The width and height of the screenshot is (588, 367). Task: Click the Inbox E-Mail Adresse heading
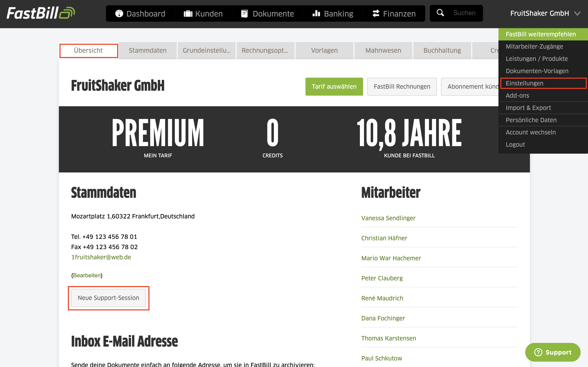coord(124,341)
